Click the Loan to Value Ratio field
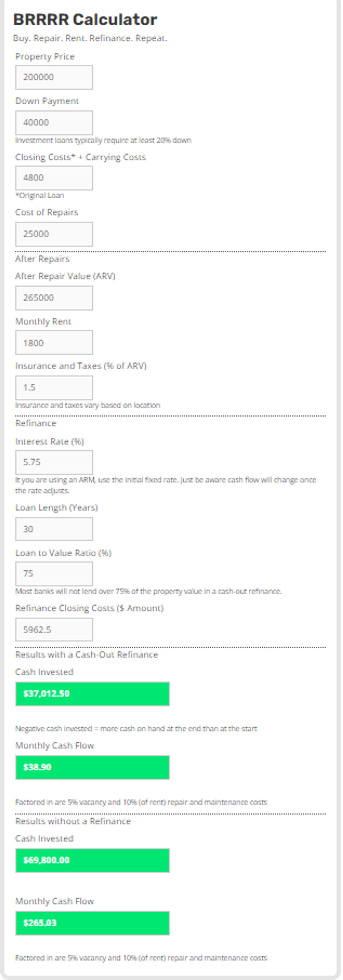Viewport: 343px width, 980px height. coord(54,574)
